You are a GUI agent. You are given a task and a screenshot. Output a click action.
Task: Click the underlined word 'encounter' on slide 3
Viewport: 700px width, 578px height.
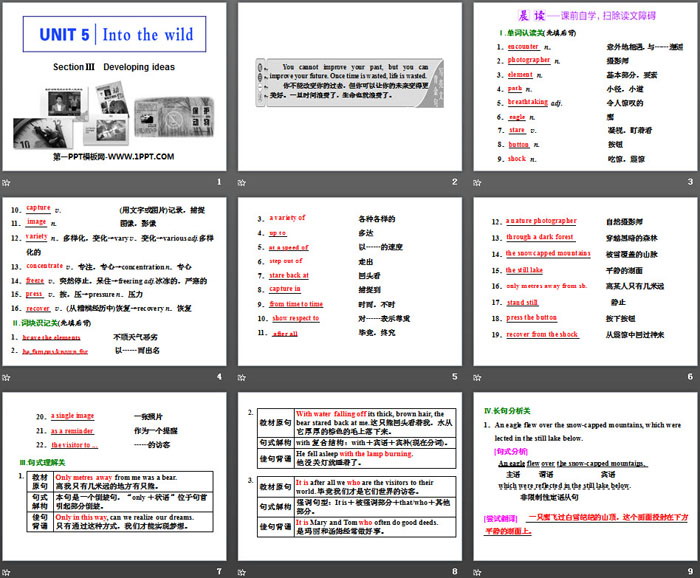[x=523, y=46]
